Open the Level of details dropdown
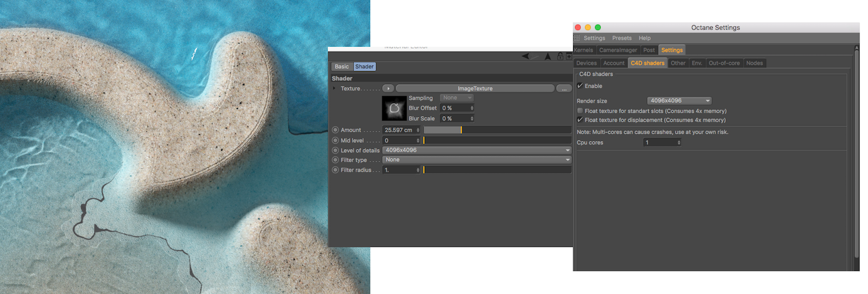The image size is (868, 294). 477,150
